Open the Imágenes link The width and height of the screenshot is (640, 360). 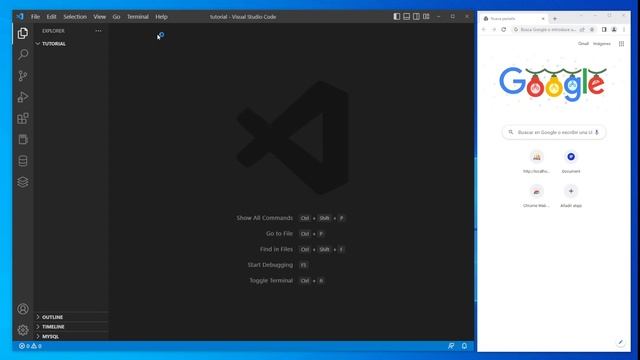pyautogui.click(x=602, y=44)
